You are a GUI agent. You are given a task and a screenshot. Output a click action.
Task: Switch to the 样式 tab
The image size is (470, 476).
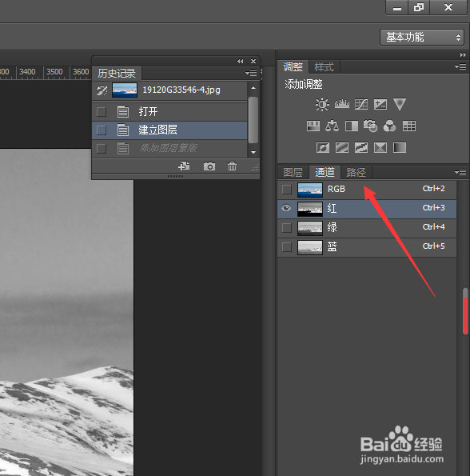pyautogui.click(x=325, y=66)
